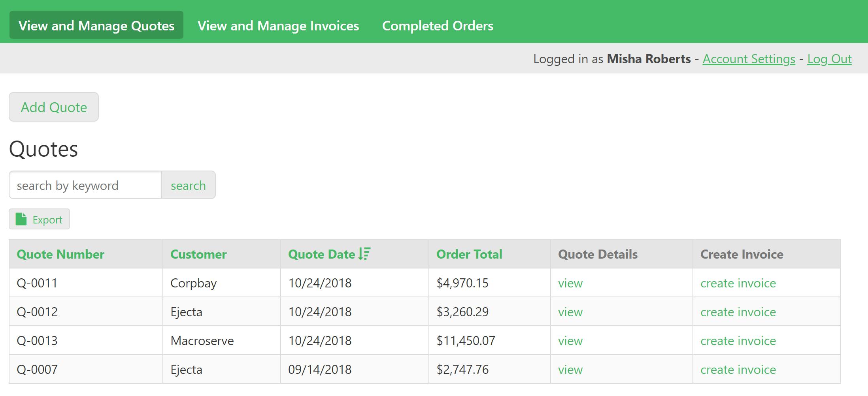Select the Q-0007 quote number cell
868x396 pixels.
[86, 369]
